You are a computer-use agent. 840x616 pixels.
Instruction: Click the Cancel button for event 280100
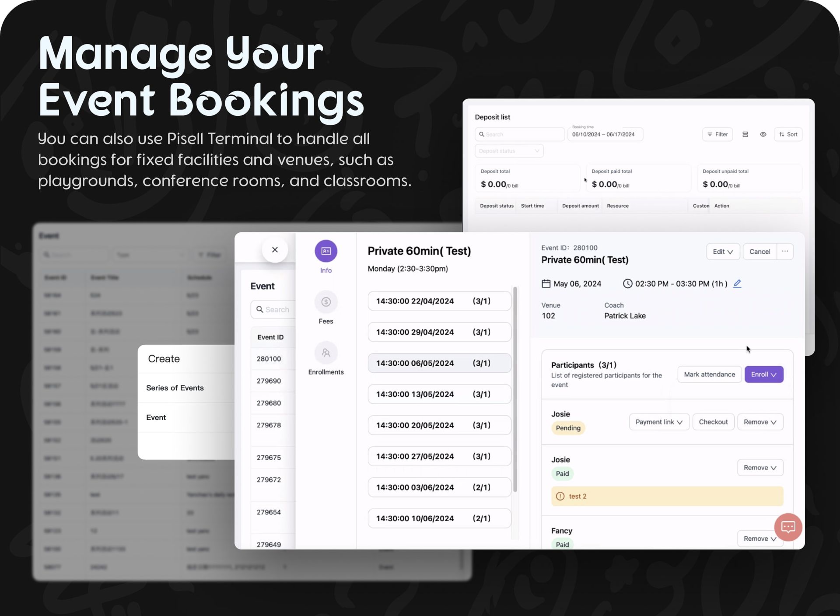(x=760, y=252)
